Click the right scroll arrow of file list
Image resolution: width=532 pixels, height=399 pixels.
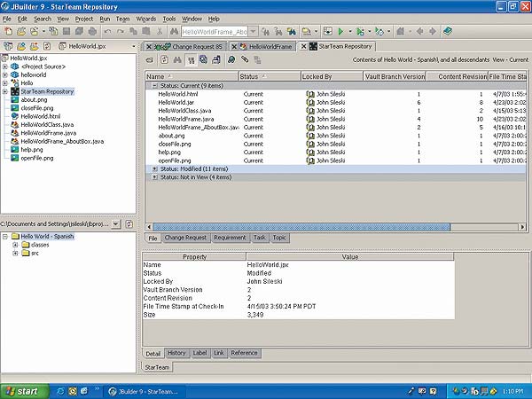tap(522, 227)
